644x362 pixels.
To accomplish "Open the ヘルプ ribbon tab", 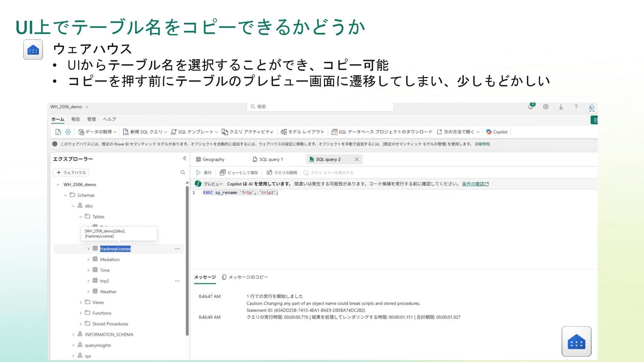I will coord(109,119).
